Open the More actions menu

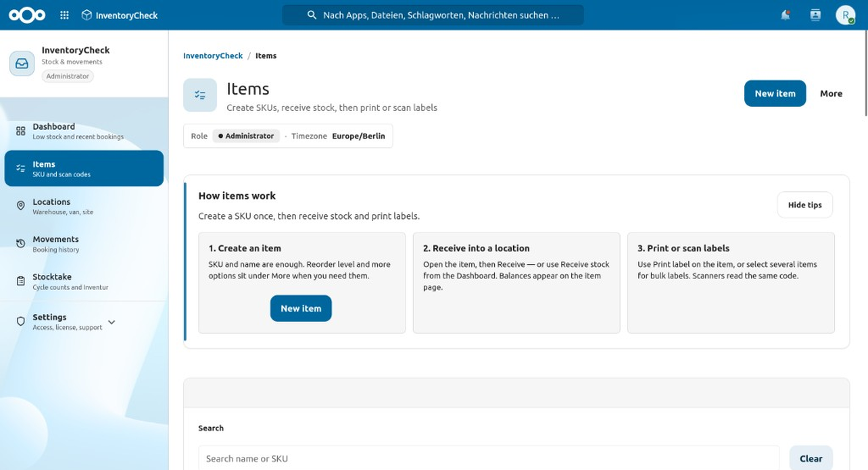(831, 94)
